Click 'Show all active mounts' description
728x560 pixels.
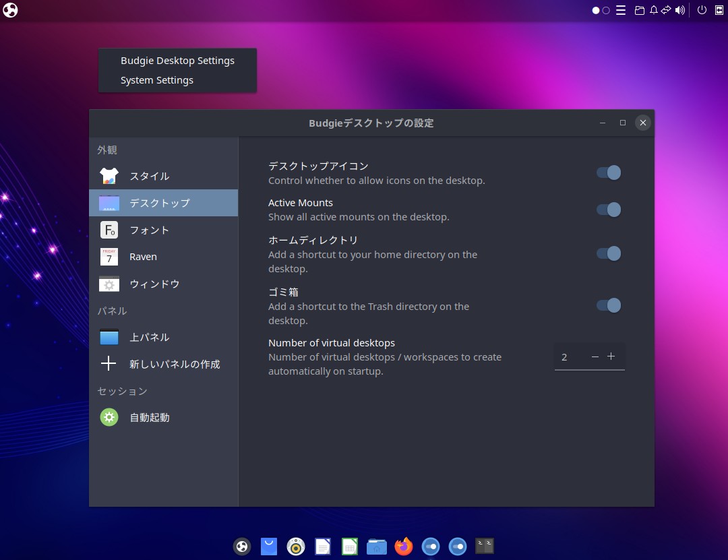[x=359, y=217]
